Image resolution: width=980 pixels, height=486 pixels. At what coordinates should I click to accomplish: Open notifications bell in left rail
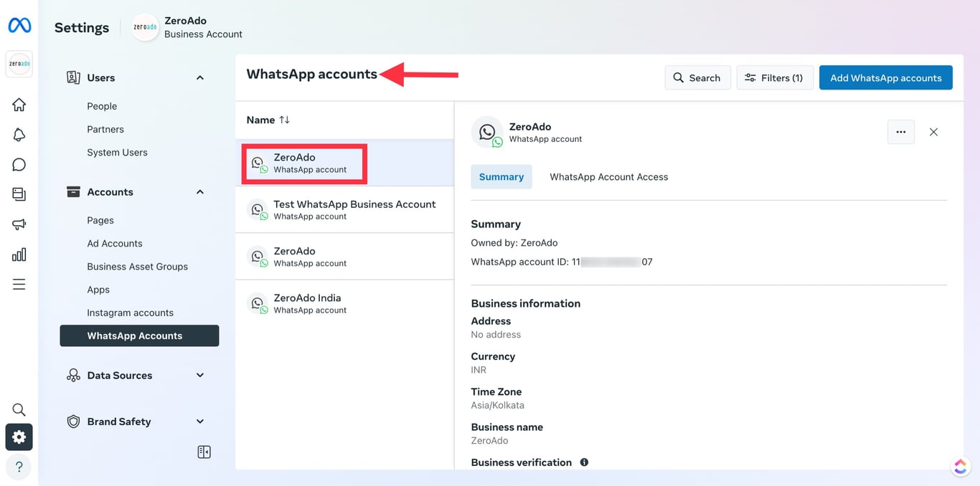(x=19, y=135)
